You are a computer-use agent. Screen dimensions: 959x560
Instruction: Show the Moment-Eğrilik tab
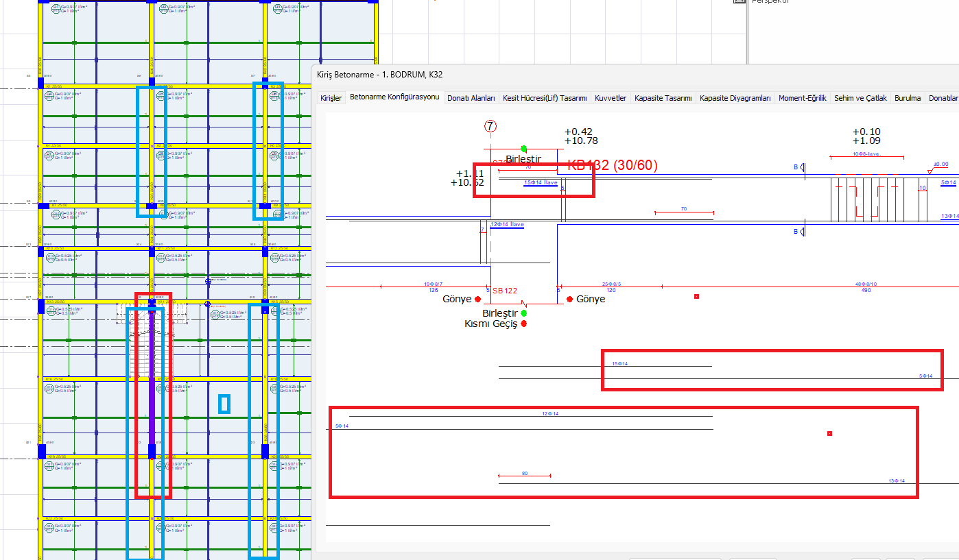(x=802, y=98)
